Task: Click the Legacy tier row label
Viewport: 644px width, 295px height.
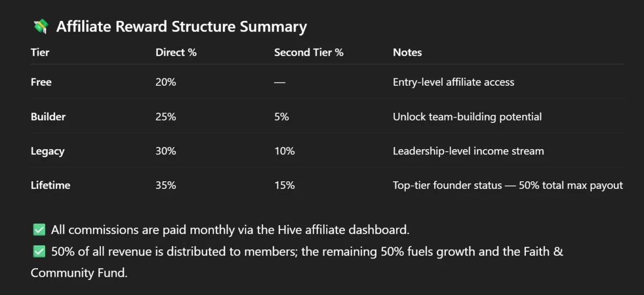Action: (x=47, y=151)
